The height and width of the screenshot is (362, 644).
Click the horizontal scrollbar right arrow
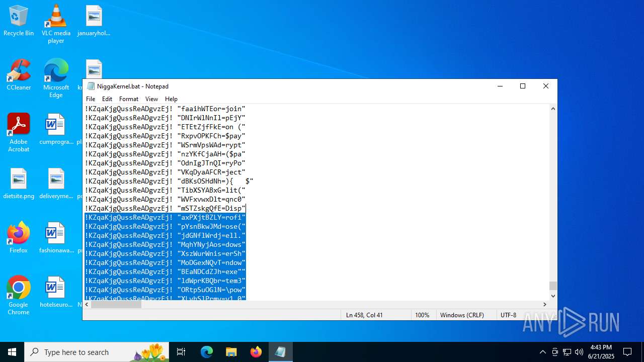click(x=544, y=304)
